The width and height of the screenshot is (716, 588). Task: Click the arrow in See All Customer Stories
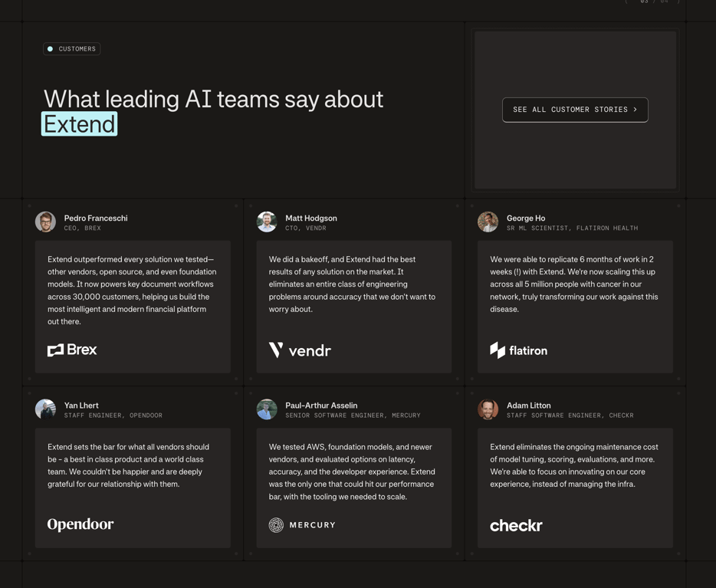[x=635, y=110]
